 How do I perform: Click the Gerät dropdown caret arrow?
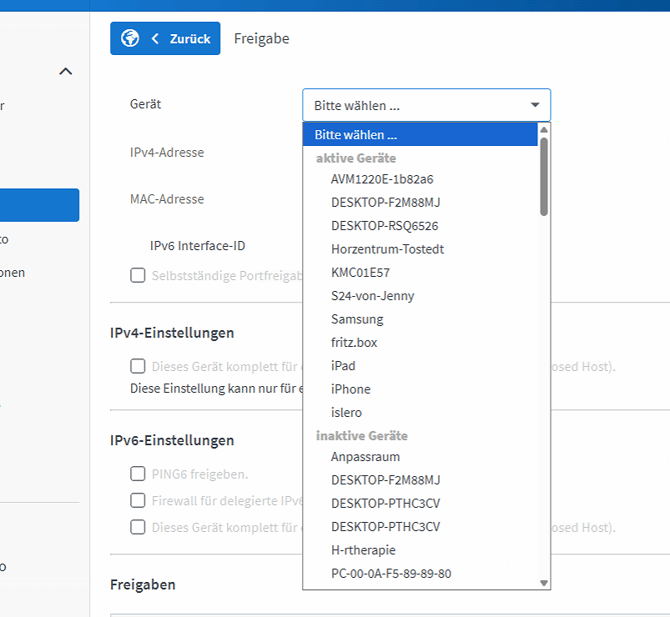(x=535, y=105)
